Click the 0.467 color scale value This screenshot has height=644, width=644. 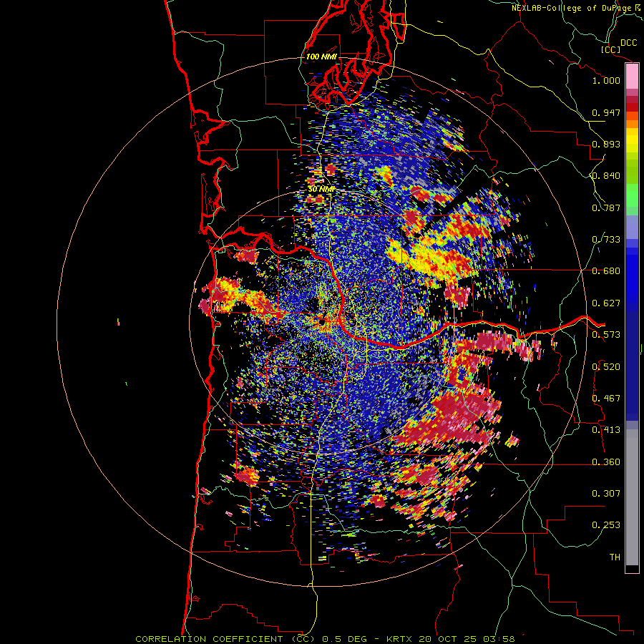click(606, 399)
